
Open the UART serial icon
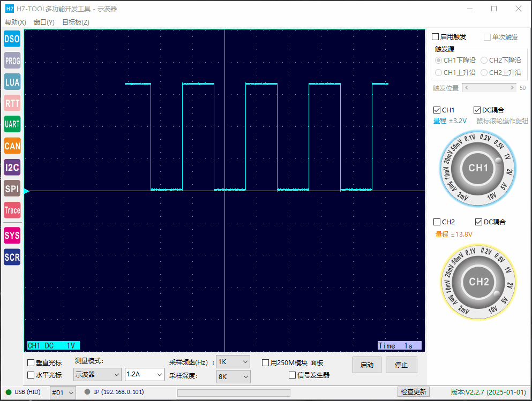tap(12, 124)
